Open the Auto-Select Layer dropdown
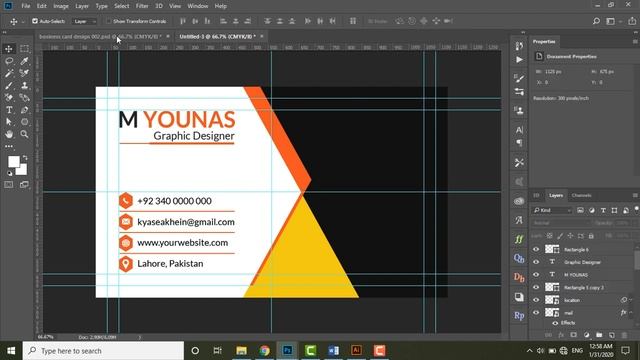Viewport: 640px width, 360px height. coord(84,21)
